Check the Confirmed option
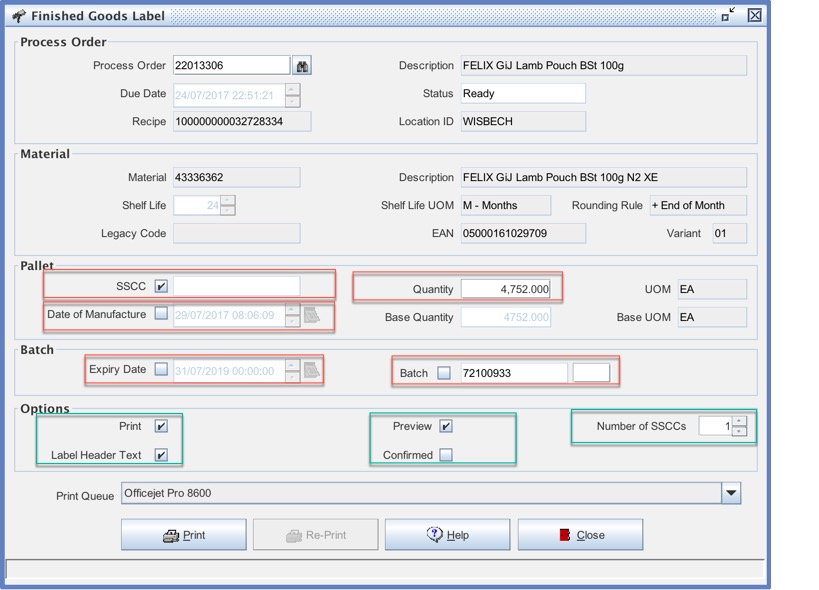 coord(446,455)
